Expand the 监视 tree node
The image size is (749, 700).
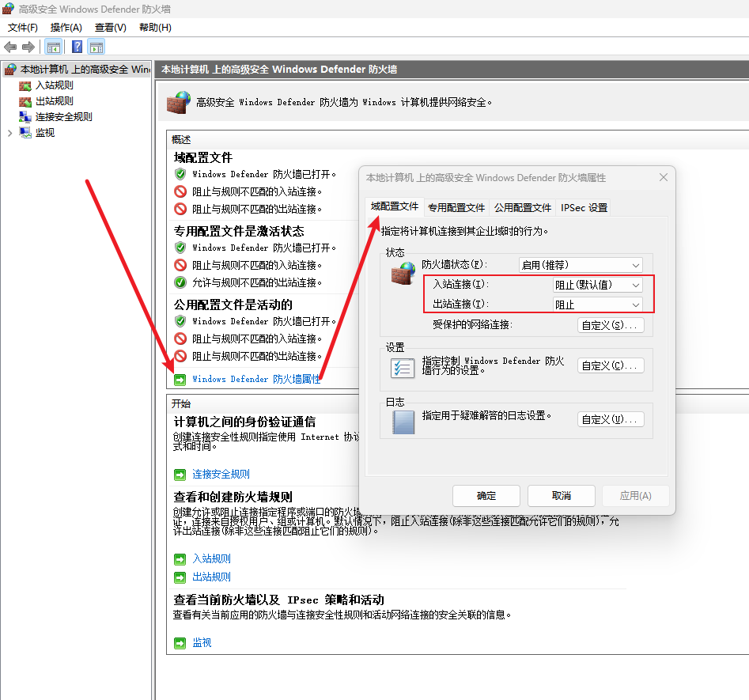9,133
